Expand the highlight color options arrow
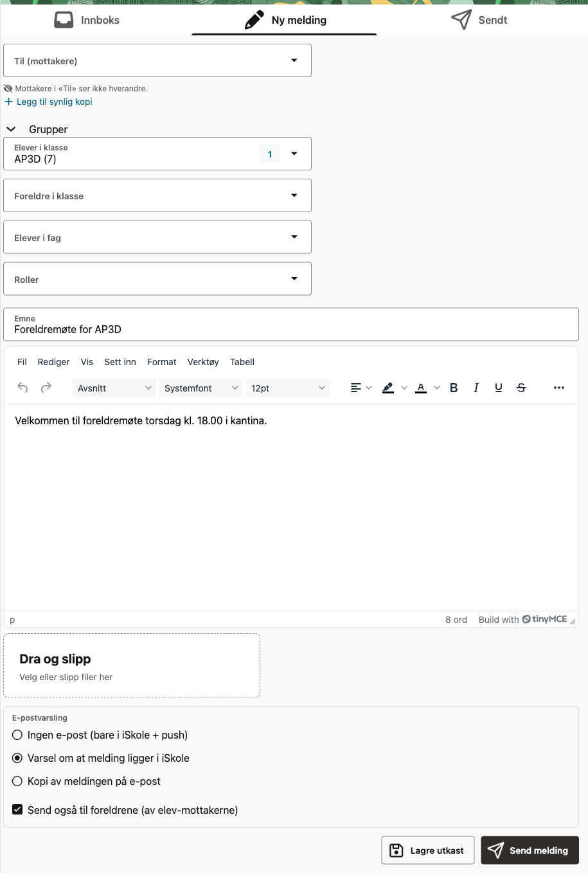Image resolution: width=588 pixels, height=873 pixels. click(404, 388)
